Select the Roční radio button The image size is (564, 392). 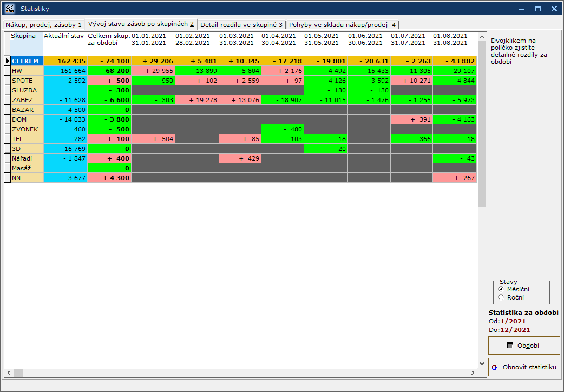click(x=501, y=297)
